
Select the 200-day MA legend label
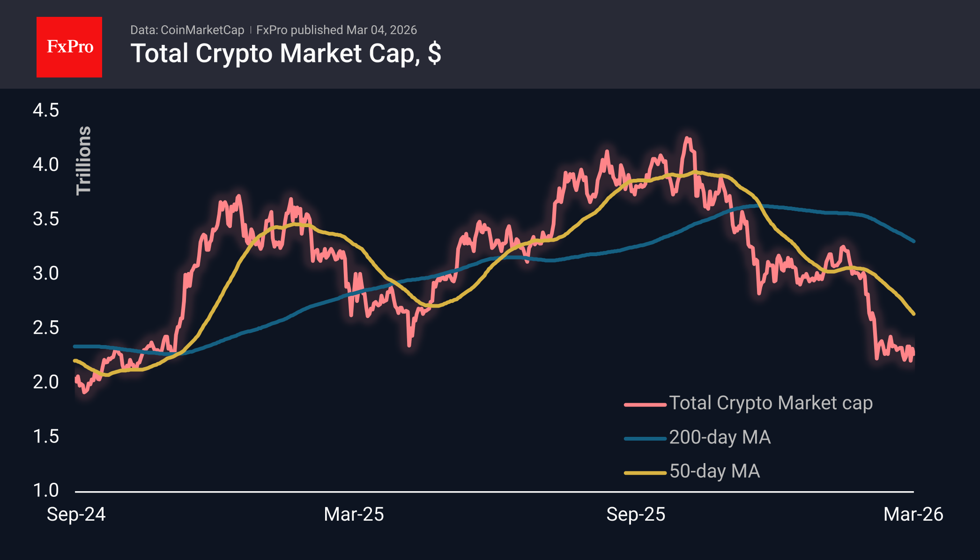pyautogui.click(x=720, y=437)
